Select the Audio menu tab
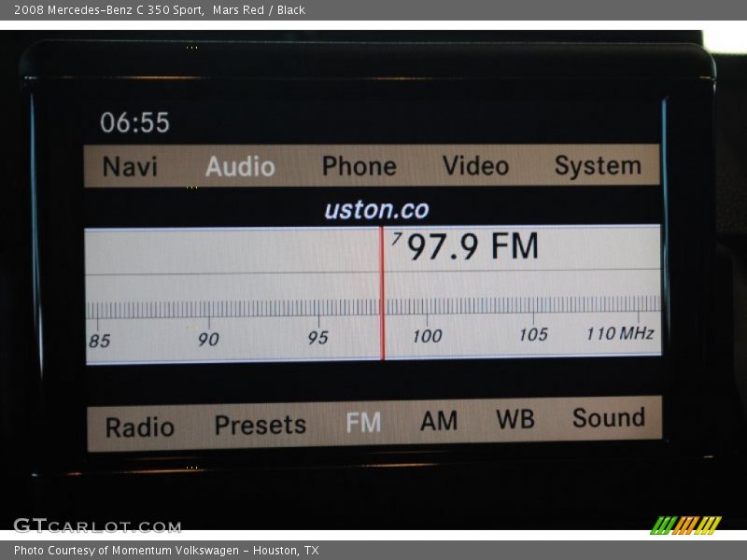 [240, 167]
